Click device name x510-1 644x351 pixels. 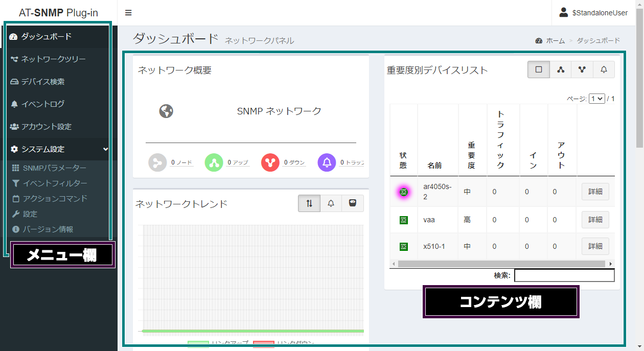tap(434, 246)
